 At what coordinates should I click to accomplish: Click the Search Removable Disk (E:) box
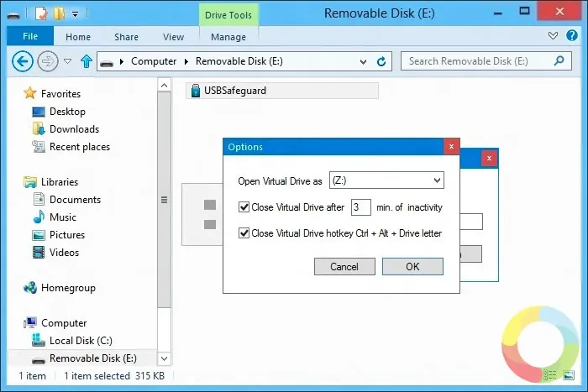coord(486,61)
